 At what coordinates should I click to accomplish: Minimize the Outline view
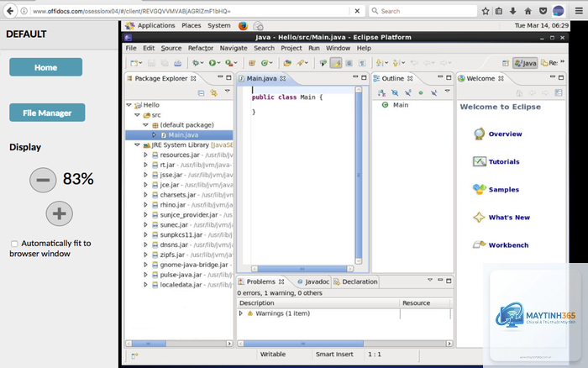coord(440,77)
